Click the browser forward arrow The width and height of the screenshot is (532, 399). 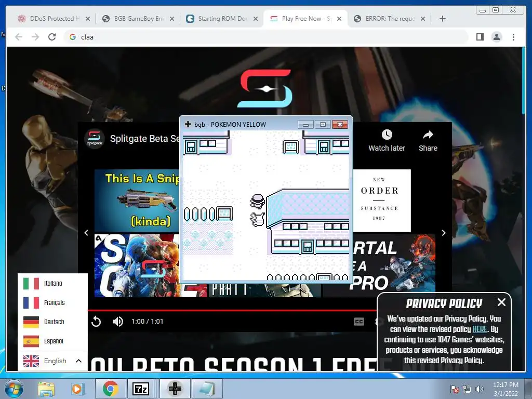[35, 37]
